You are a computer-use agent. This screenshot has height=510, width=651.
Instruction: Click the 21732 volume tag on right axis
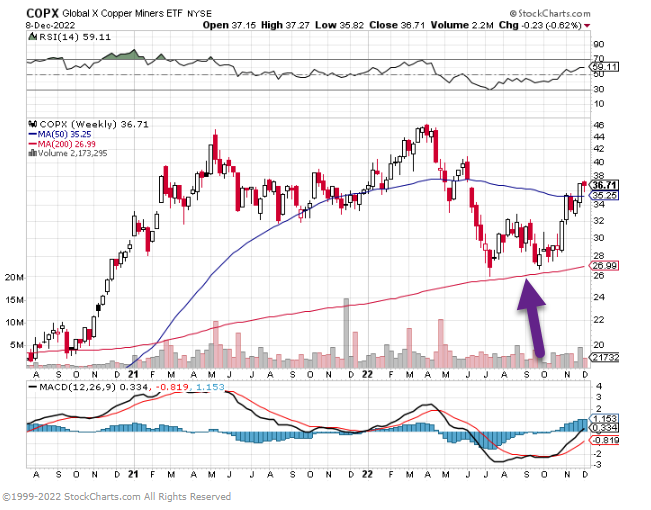[x=604, y=357]
